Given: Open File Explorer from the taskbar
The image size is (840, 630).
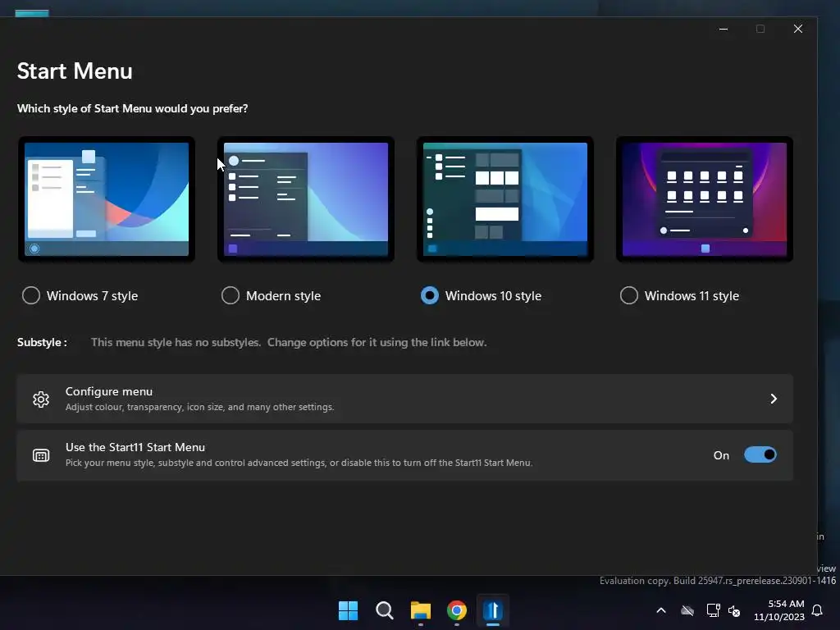Looking at the screenshot, I should coord(421,610).
